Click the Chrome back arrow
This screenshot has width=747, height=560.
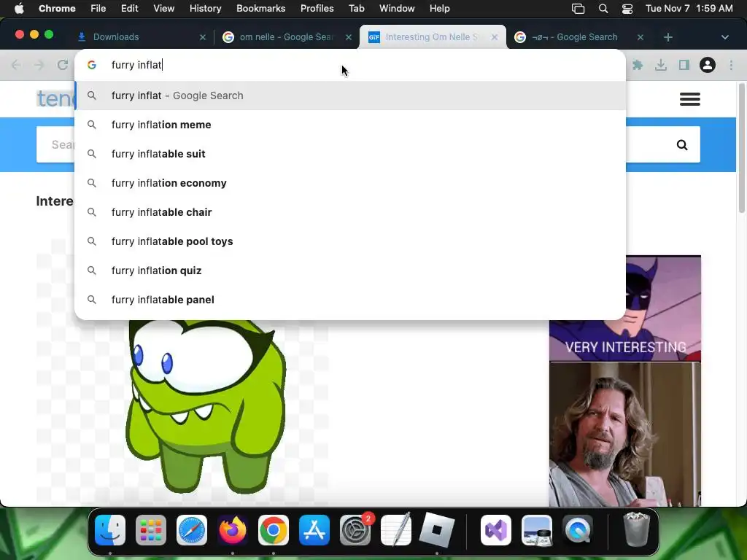tap(16, 65)
